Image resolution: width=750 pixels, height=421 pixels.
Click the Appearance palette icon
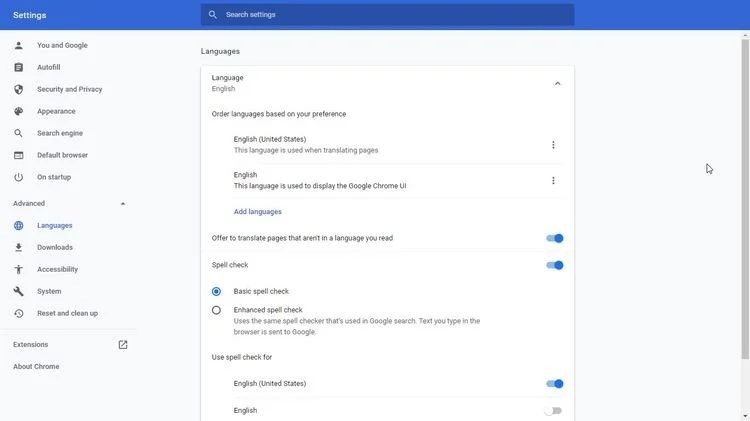click(18, 111)
